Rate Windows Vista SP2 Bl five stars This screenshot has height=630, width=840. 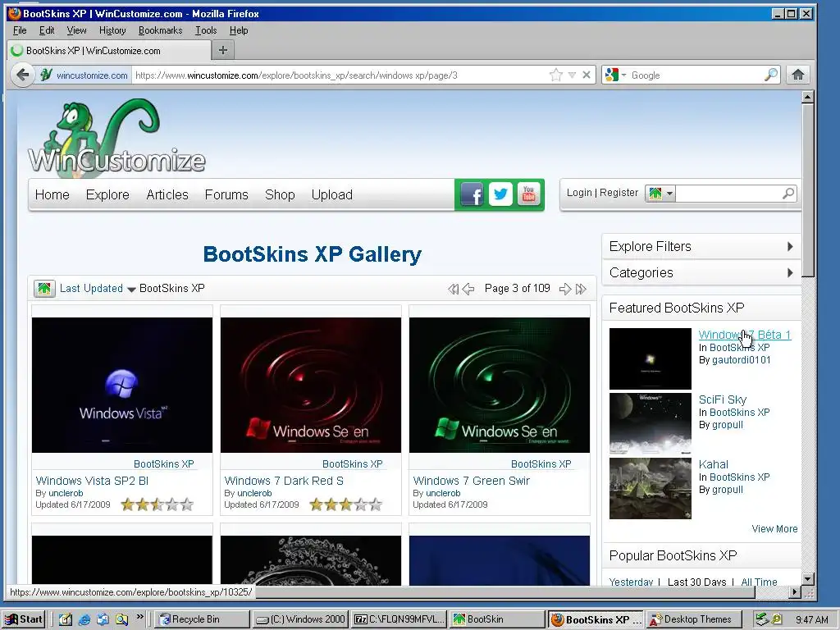(187, 504)
